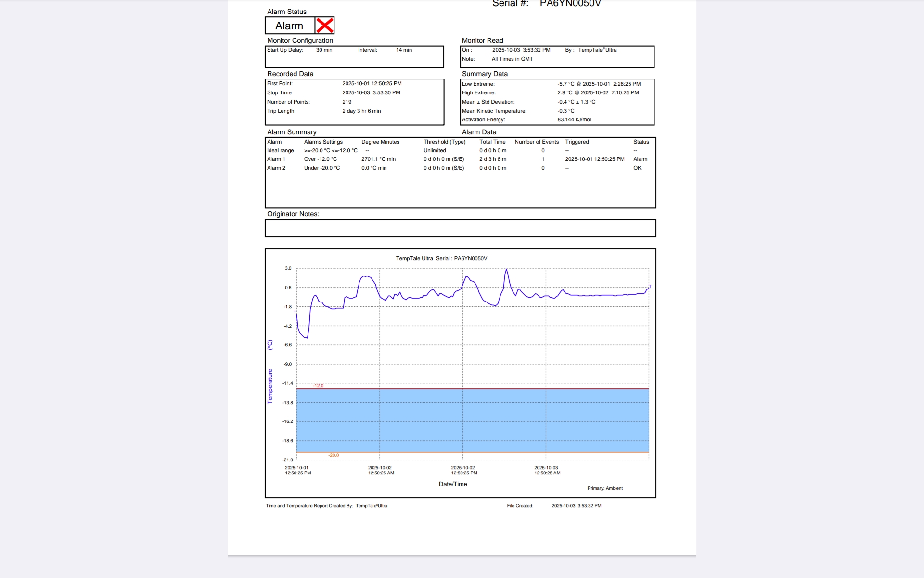Image resolution: width=924 pixels, height=578 pixels.
Task: Click the Alarm status text box
Action: click(289, 26)
